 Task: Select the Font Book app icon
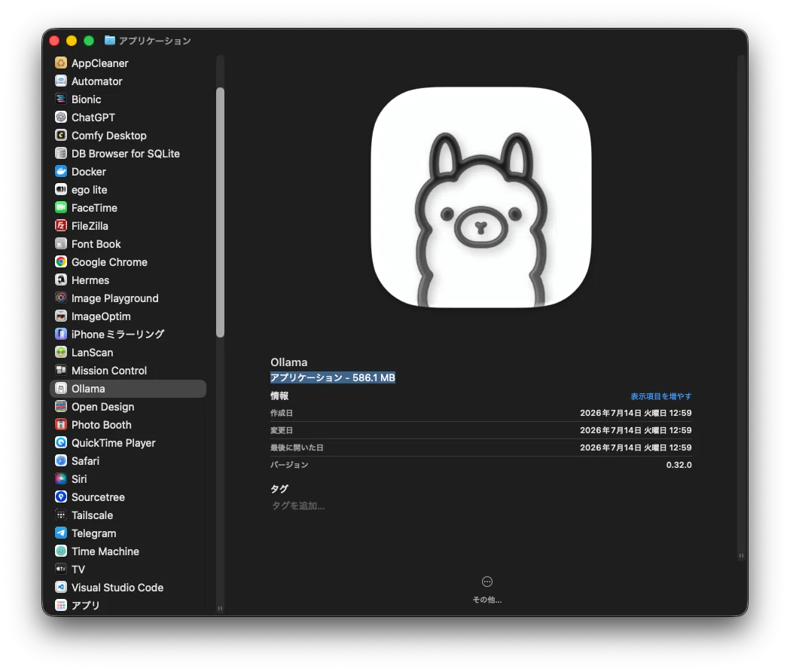coord(61,244)
